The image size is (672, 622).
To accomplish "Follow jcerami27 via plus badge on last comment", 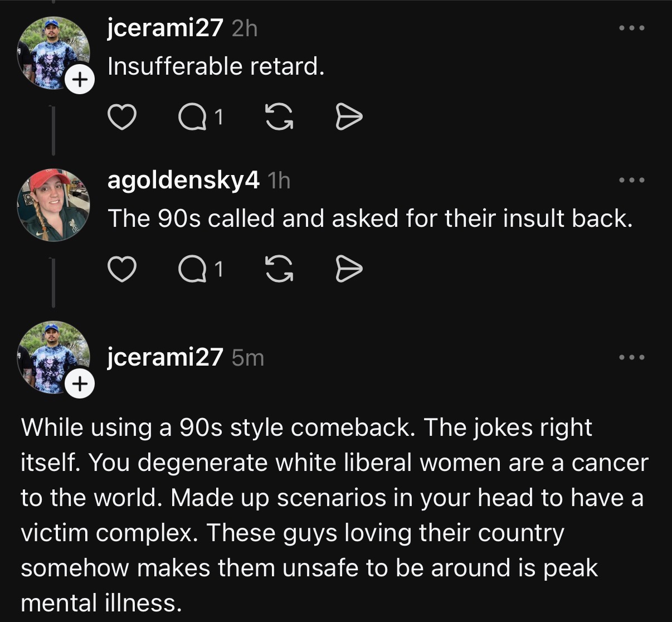I will [x=80, y=384].
